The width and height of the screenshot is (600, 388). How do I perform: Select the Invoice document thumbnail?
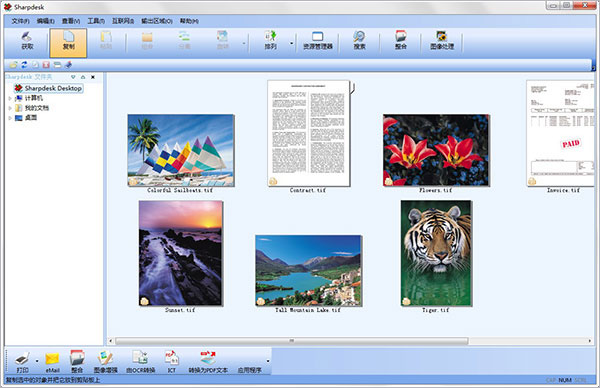pos(560,133)
